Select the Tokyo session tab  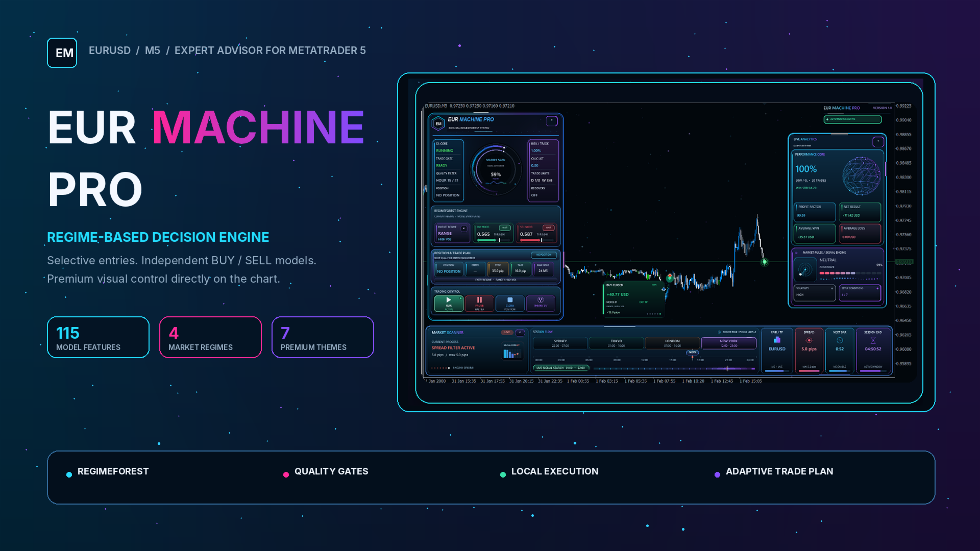point(616,343)
